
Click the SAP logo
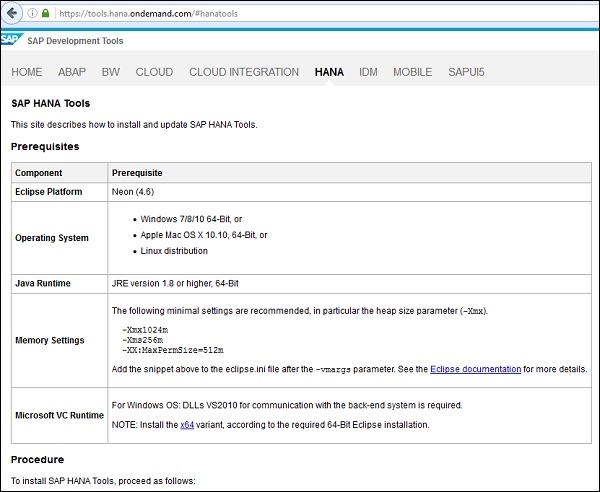pyautogui.click(x=12, y=41)
